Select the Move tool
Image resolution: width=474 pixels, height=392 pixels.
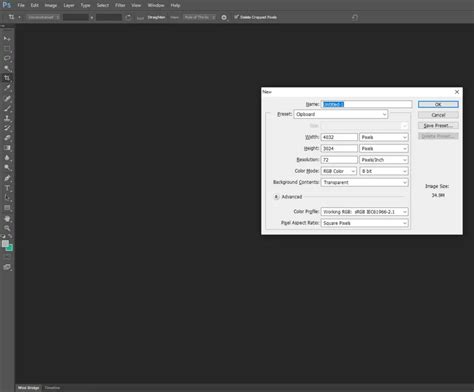pyautogui.click(x=7, y=39)
